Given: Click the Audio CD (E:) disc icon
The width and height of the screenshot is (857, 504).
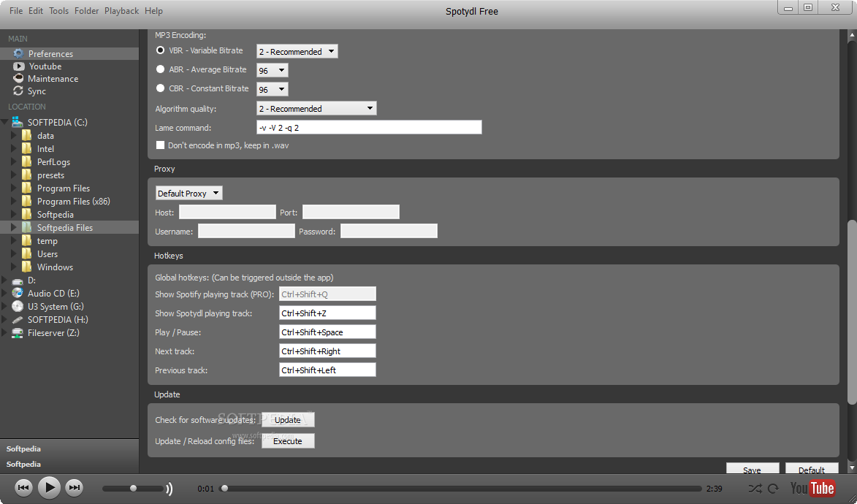Looking at the screenshot, I should [x=18, y=293].
